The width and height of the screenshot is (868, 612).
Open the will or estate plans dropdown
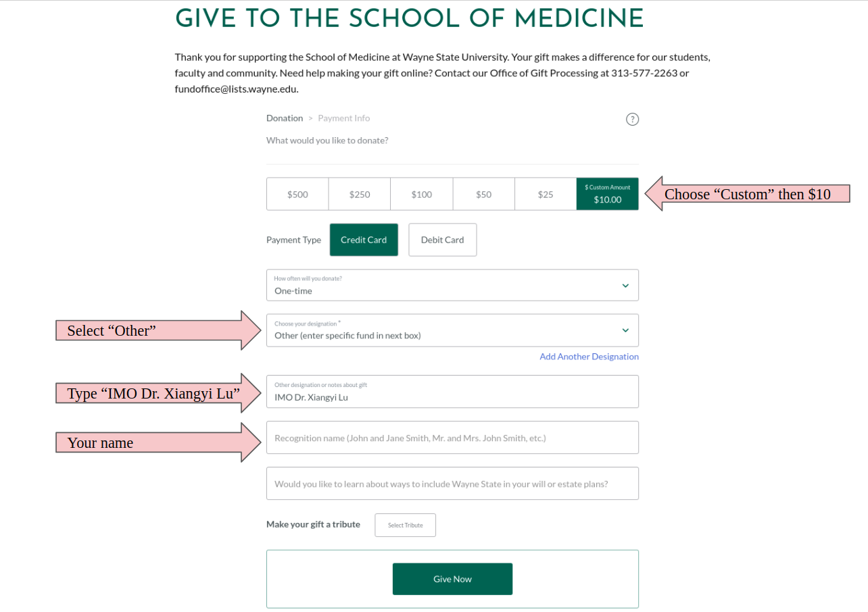(452, 484)
